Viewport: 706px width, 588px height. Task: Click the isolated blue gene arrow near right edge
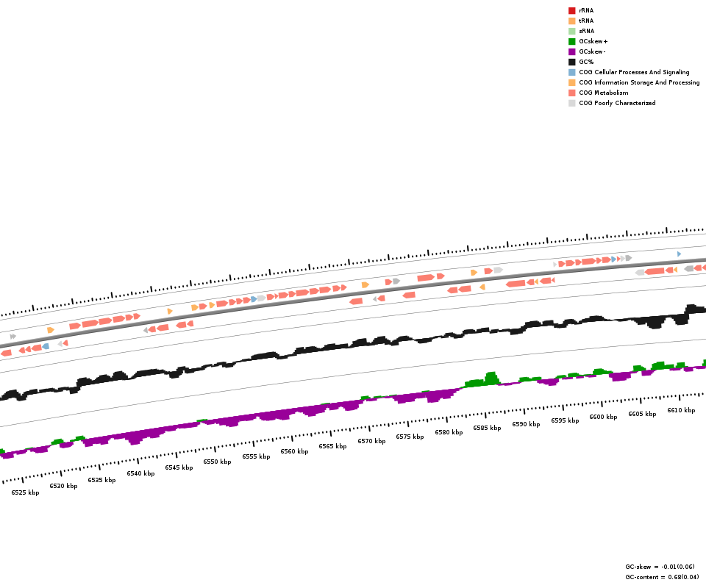pyautogui.click(x=679, y=254)
